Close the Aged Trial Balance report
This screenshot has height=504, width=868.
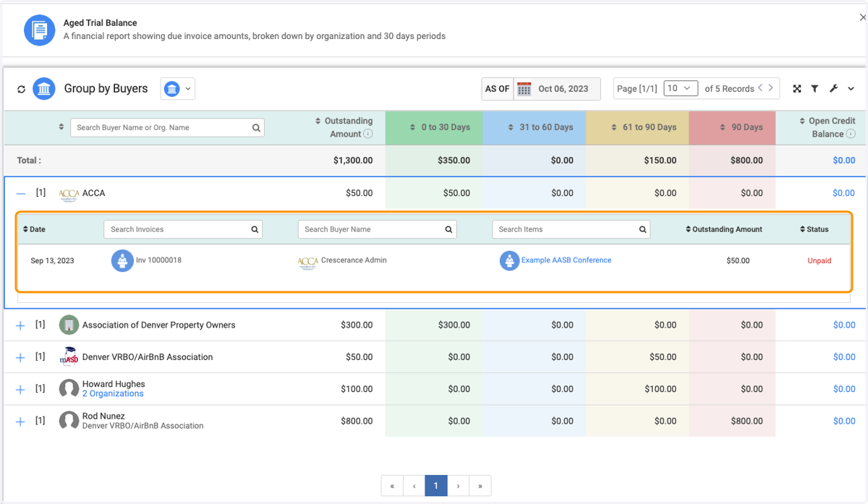pos(863,17)
